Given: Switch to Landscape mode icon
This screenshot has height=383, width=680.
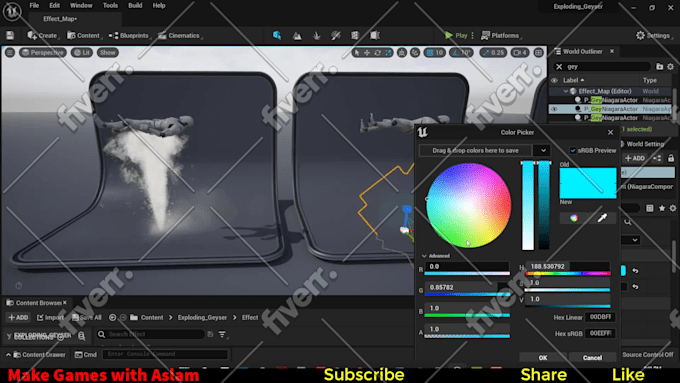Looking at the screenshot, I should pyautogui.click(x=297, y=36).
